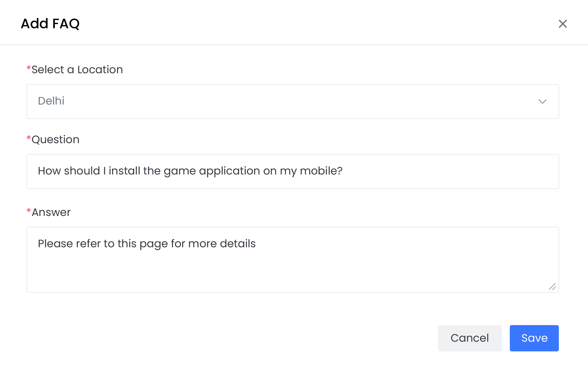Click the Select a Location label
Image resolution: width=588 pixels, height=373 pixels.
pyautogui.click(x=77, y=70)
